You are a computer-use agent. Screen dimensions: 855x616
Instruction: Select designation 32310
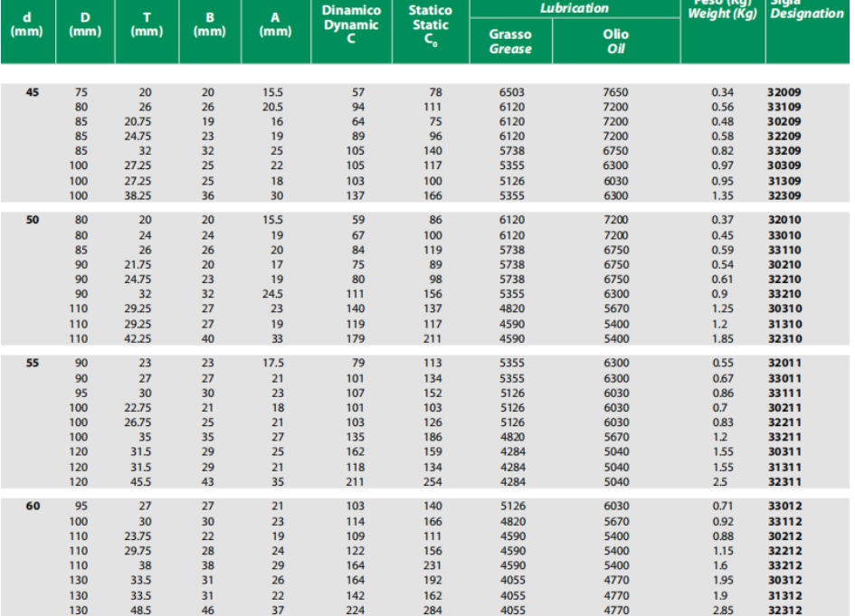point(784,339)
